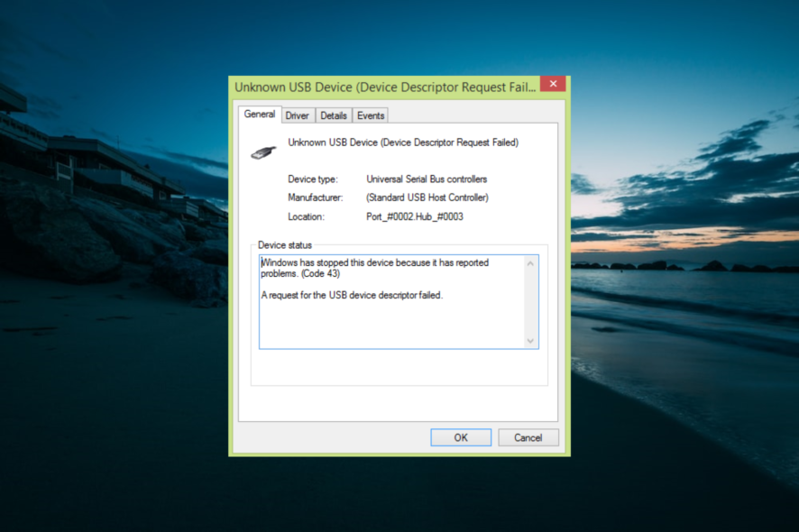
Task: Switch to the General tab
Action: click(x=260, y=115)
